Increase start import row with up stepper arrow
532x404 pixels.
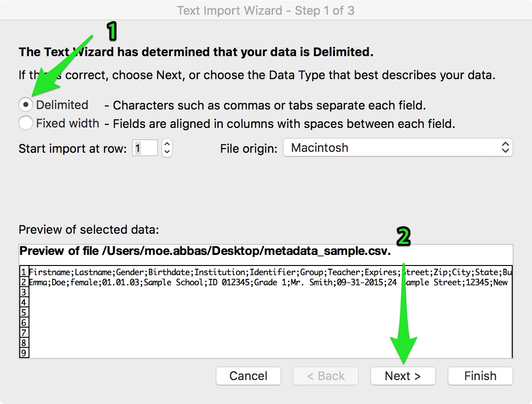167,144
